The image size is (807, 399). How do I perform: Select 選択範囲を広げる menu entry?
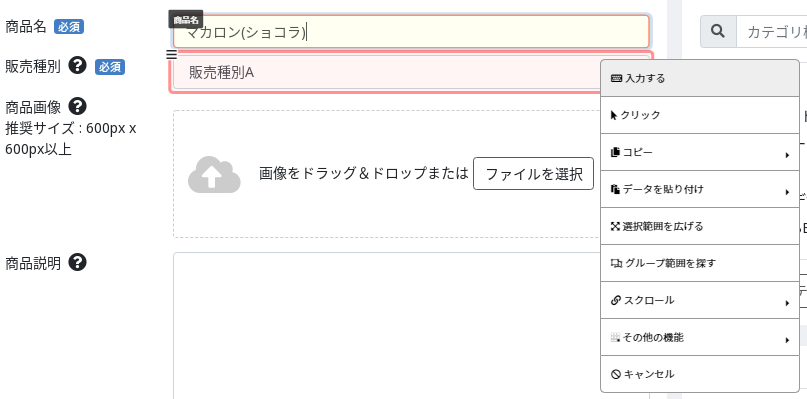pyautogui.click(x=699, y=226)
